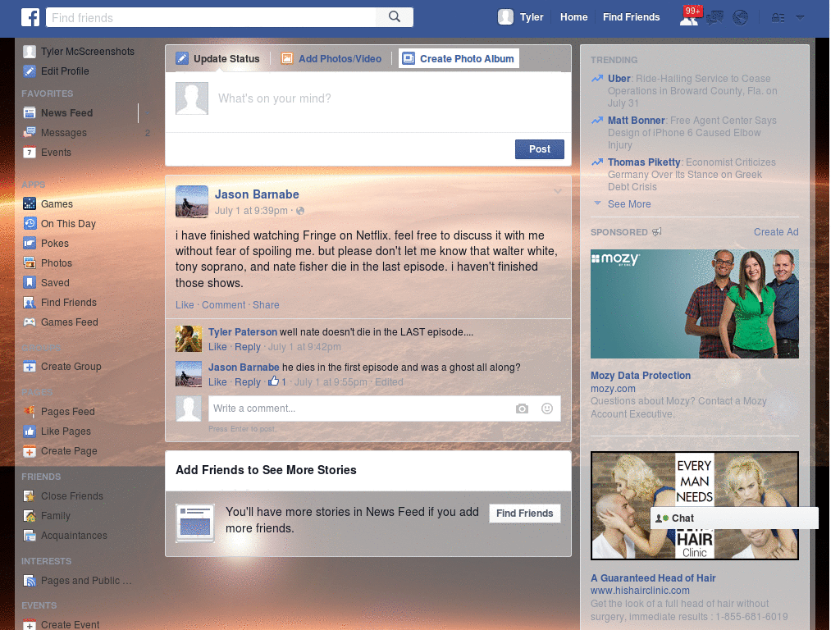Go to Home in top bar
Viewport: 840px width, 630px height.
click(573, 17)
